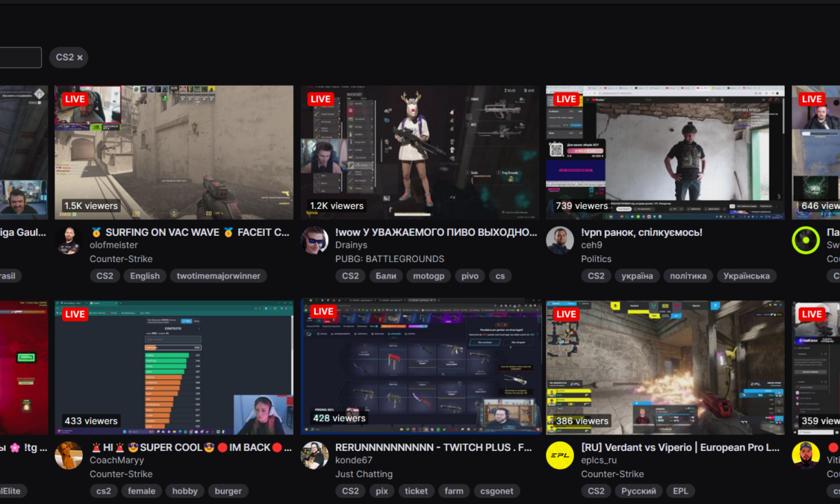
Task: Watch the CoachMaryy stream with 433 viewers
Action: click(x=174, y=367)
